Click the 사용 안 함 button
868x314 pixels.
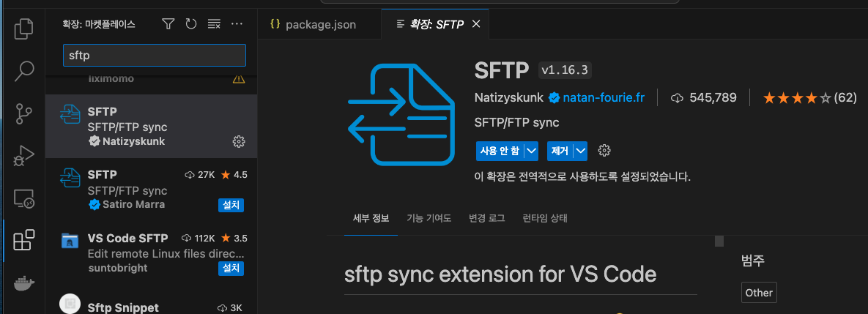pos(500,150)
